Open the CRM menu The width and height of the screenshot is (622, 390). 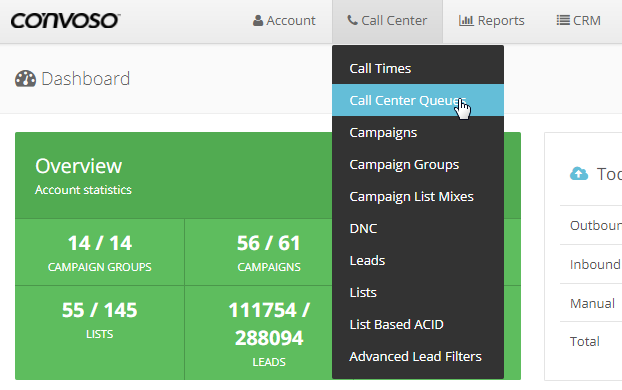pyautogui.click(x=578, y=21)
